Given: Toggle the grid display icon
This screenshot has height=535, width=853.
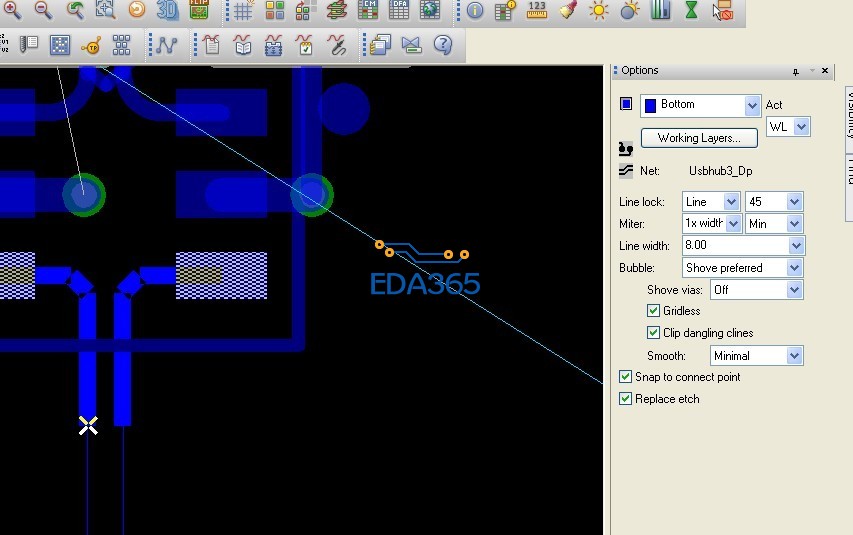Looking at the screenshot, I should click(243, 10).
